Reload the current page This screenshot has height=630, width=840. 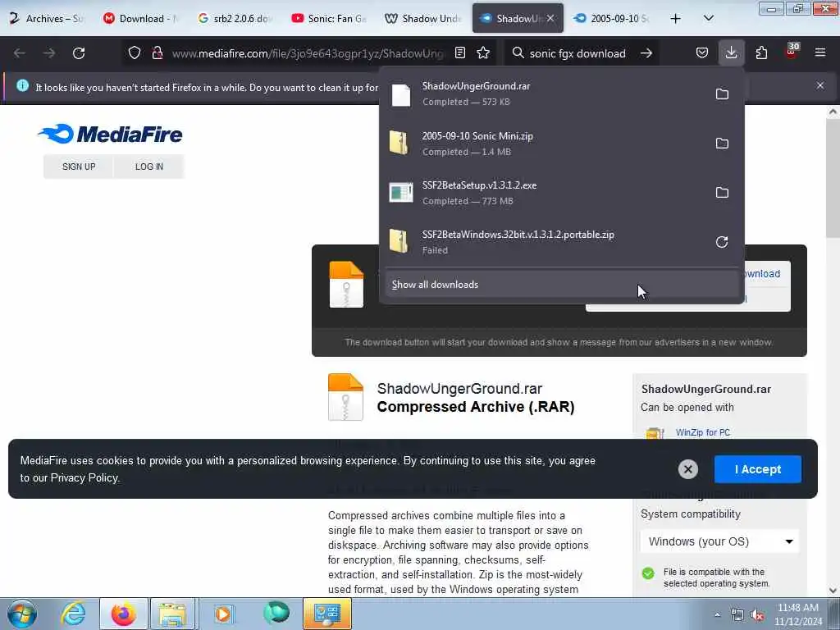click(x=79, y=53)
